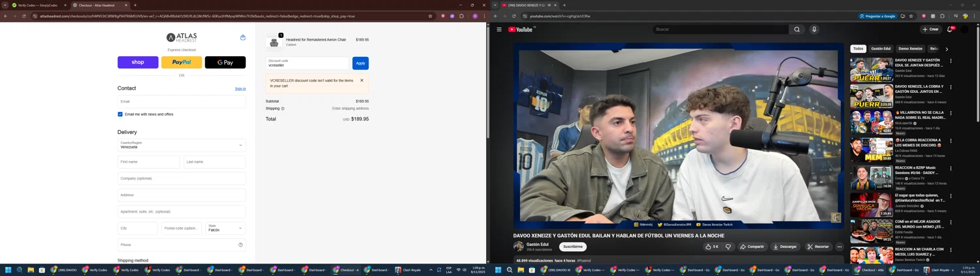
Task: Open options for VILLARROYA NO SE CALLA video
Action: pyautogui.click(x=951, y=113)
